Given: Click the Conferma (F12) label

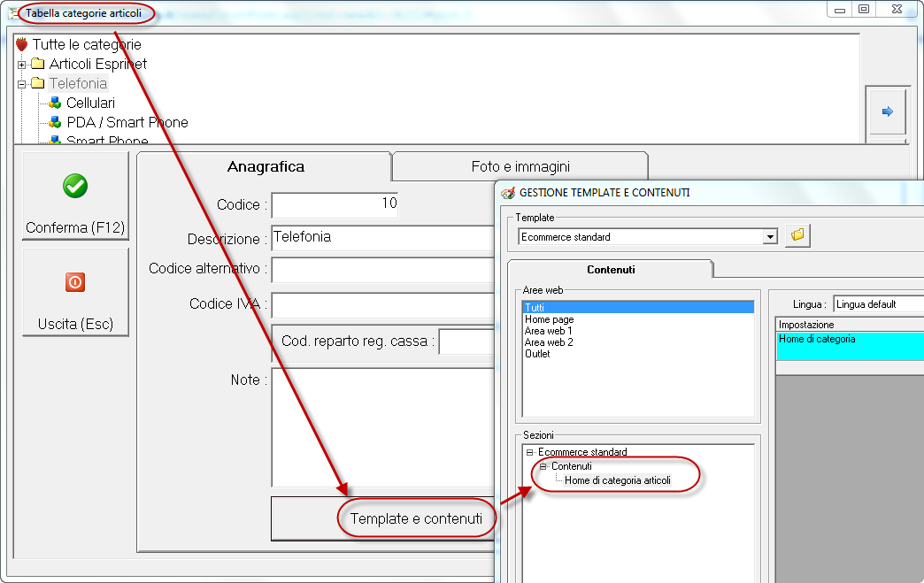Looking at the screenshot, I should click(75, 227).
